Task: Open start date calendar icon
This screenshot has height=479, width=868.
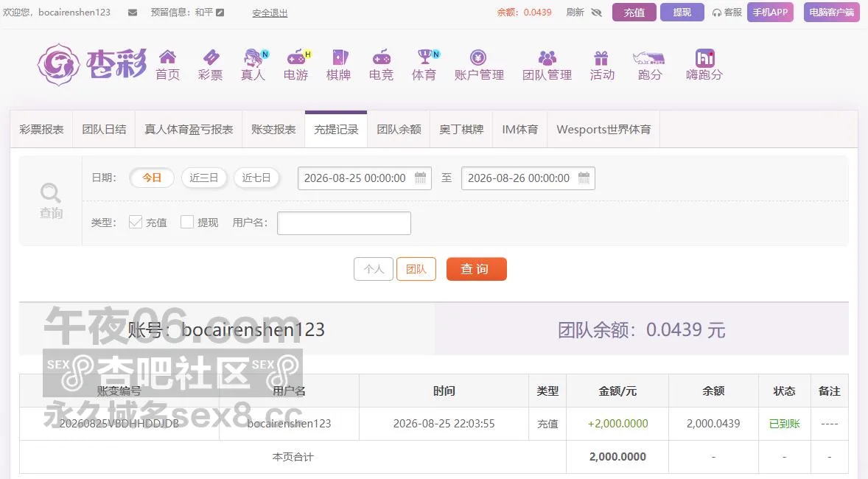Action: coord(420,178)
